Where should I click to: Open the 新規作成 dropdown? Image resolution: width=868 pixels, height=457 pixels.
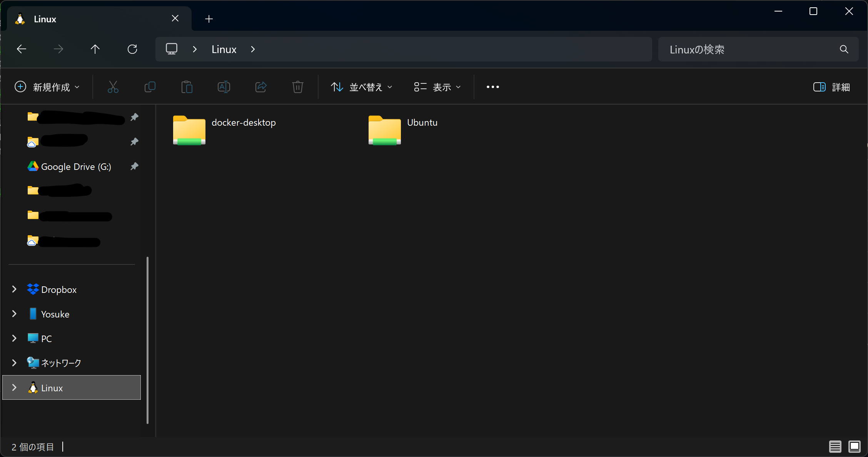pyautogui.click(x=47, y=87)
